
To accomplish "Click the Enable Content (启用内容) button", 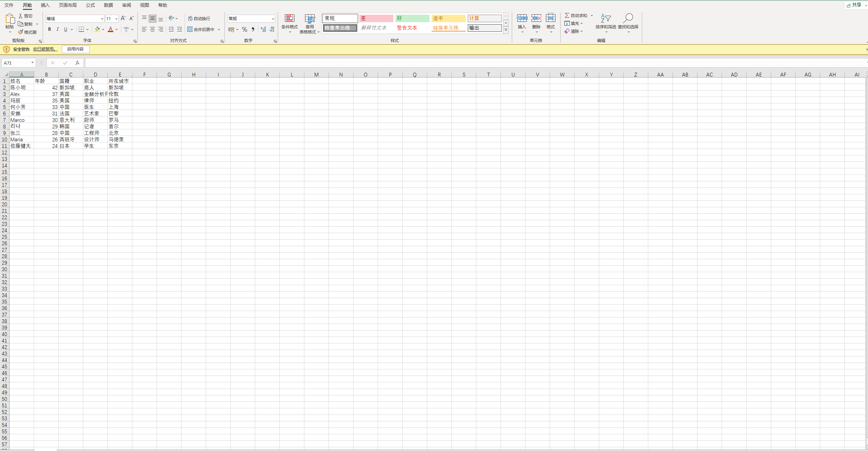I will pyautogui.click(x=75, y=49).
